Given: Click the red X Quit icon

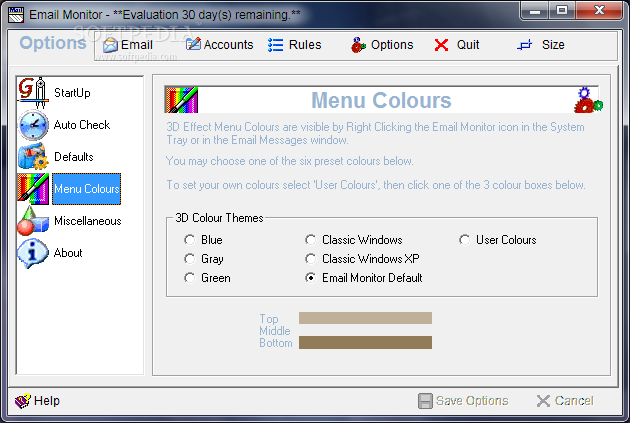Looking at the screenshot, I should 441,45.
